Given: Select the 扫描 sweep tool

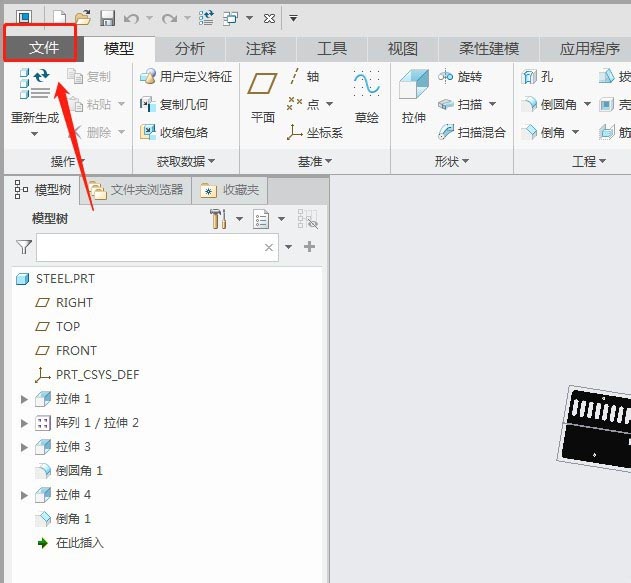Looking at the screenshot, I should pyautogui.click(x=461, y=104).
